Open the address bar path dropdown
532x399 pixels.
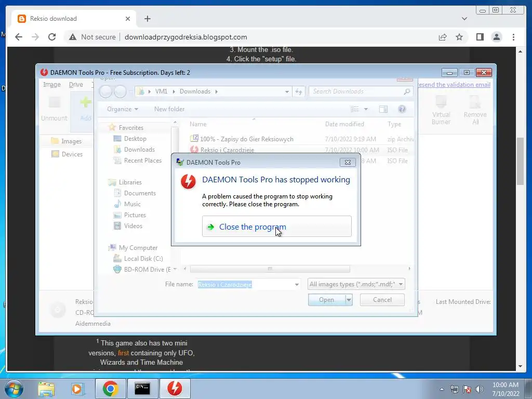point(287,91)
